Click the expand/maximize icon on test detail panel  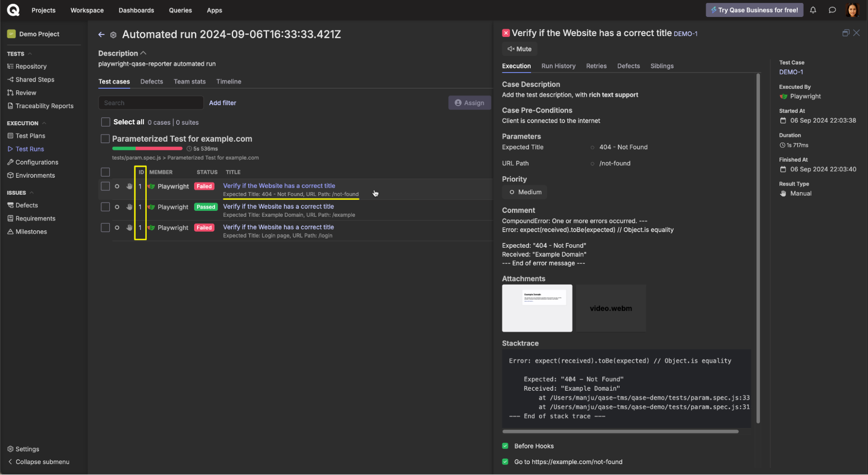coord(846,33)
